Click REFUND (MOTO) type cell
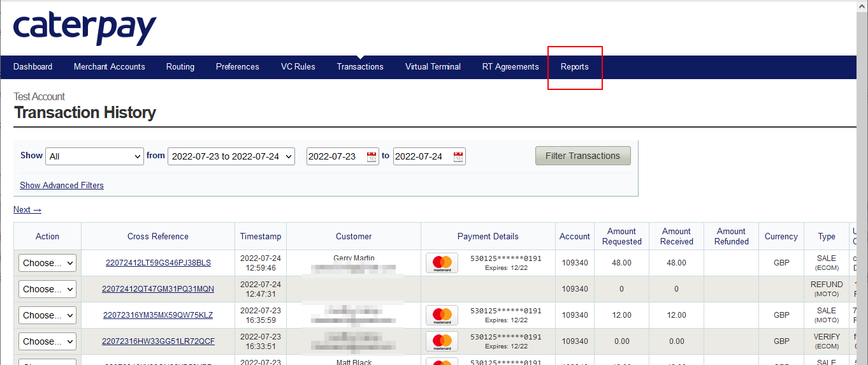 coord(827,289)
